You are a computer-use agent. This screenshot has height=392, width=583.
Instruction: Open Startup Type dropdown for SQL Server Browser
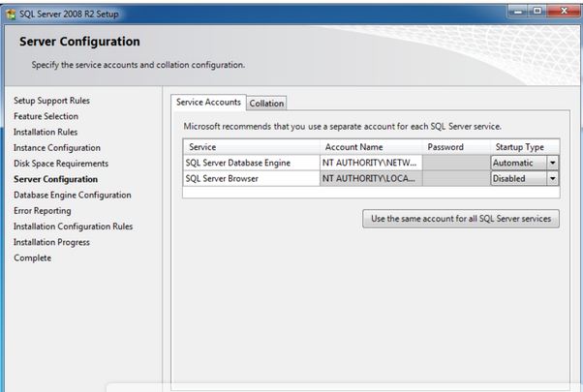click(553, 178)
